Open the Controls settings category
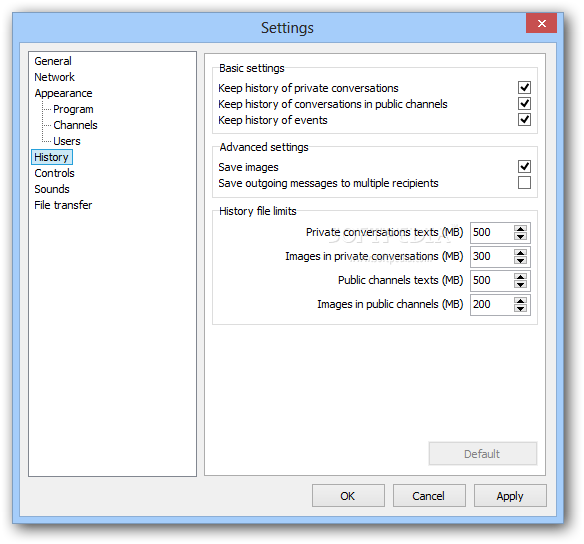 pos(54,173)
